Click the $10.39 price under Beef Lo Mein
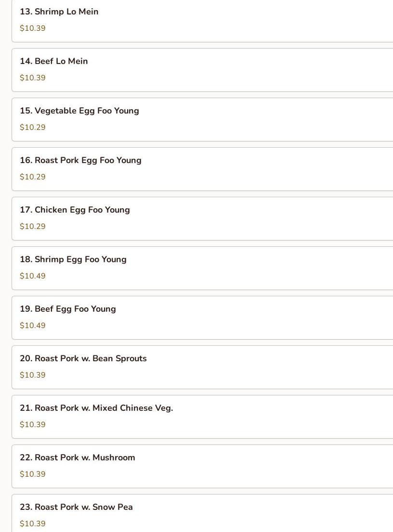The image size is (393, 532). [33, 78]
